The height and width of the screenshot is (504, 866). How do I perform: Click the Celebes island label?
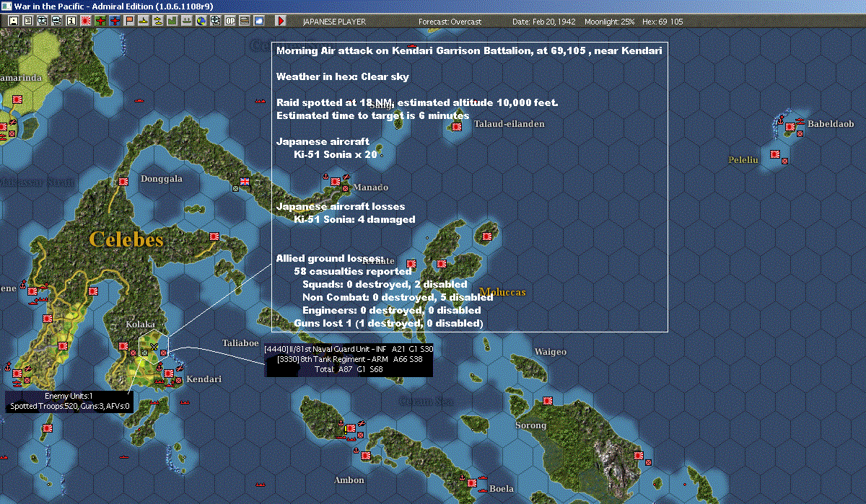(126, 239)
